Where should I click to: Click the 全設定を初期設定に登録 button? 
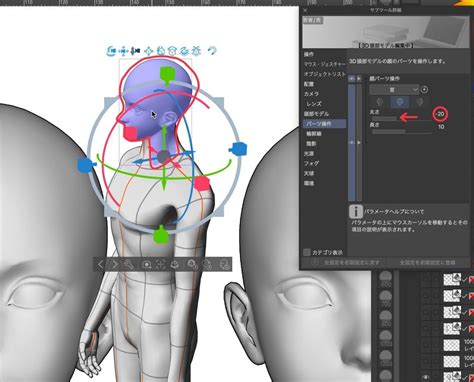coord(427,263)
